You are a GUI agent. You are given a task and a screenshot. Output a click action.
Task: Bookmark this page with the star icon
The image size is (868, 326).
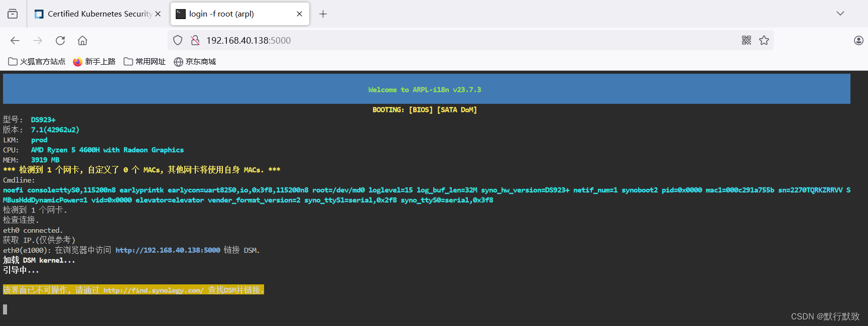764,40
